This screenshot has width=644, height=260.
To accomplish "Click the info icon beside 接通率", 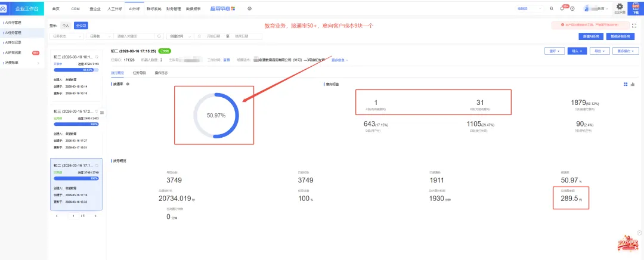I will click(128, 84).
